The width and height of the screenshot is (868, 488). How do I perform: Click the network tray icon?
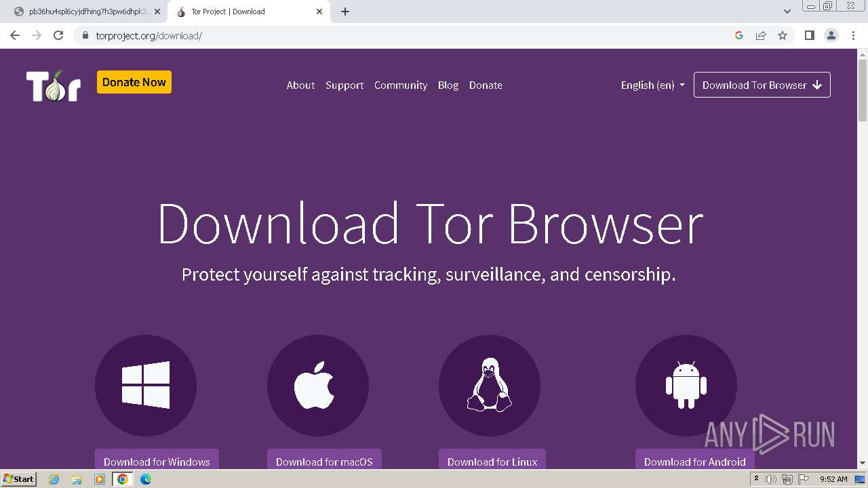(x=787, y=479)
